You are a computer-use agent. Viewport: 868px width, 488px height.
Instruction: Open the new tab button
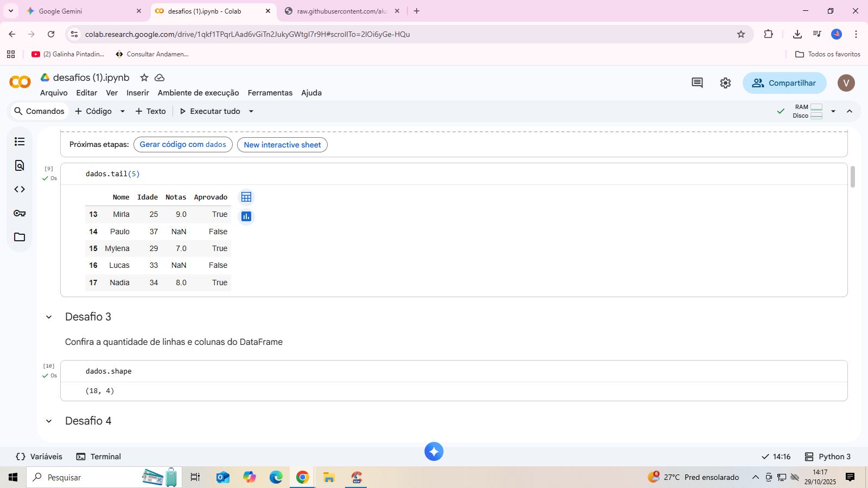coord(417,11)
